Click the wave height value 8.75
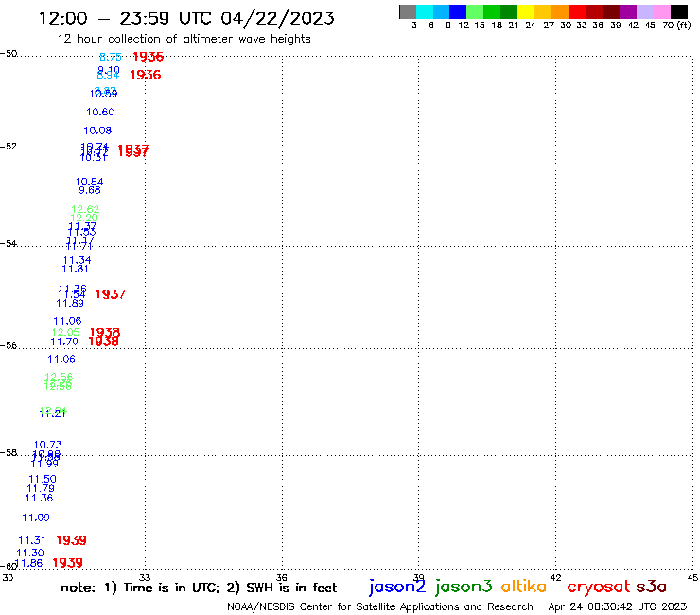This screenshot has height=615, width=700. 111,57
